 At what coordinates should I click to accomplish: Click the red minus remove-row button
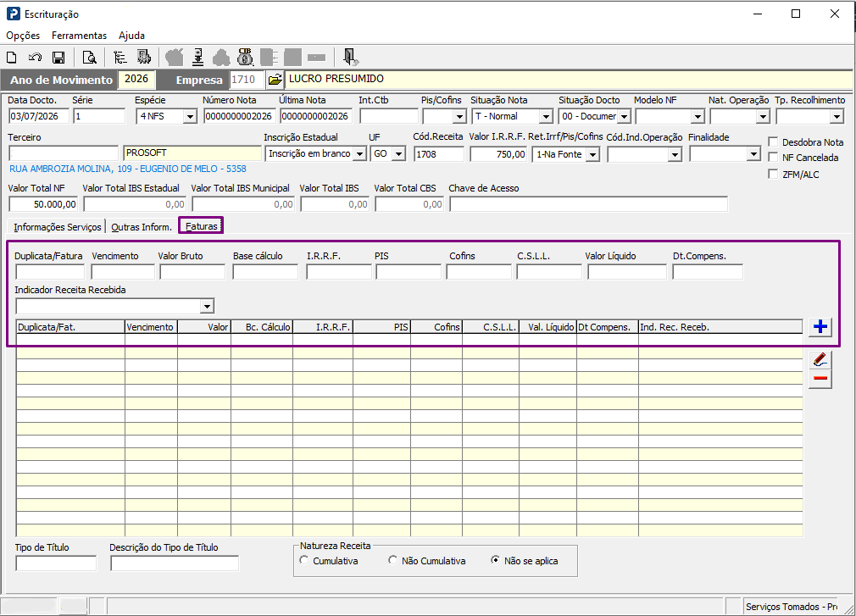click(x=820, y=379)
